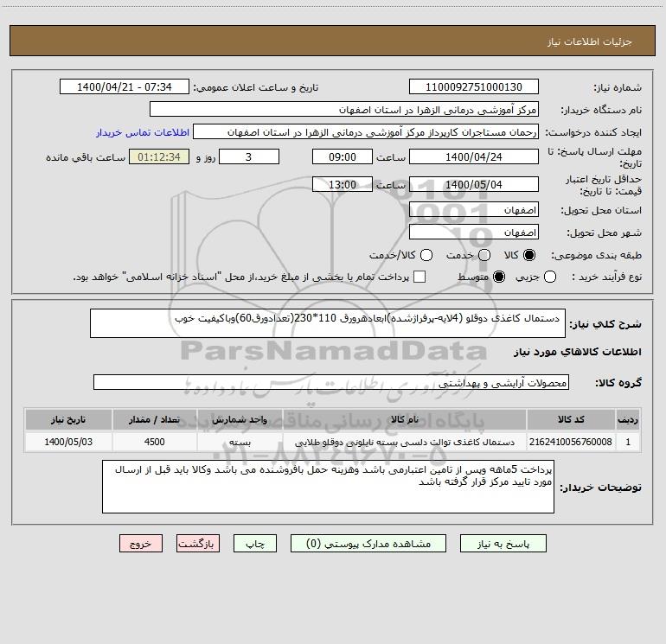Click the remaining days field showing 3

[x=249, y=156]
